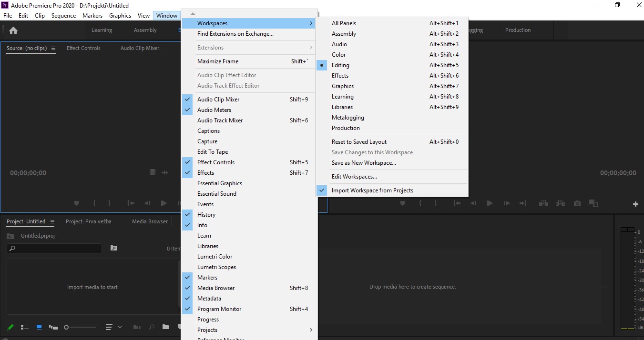Click Mark In in the Source monitor
Screen dimensions: 644x340
[x=94, y=203]
